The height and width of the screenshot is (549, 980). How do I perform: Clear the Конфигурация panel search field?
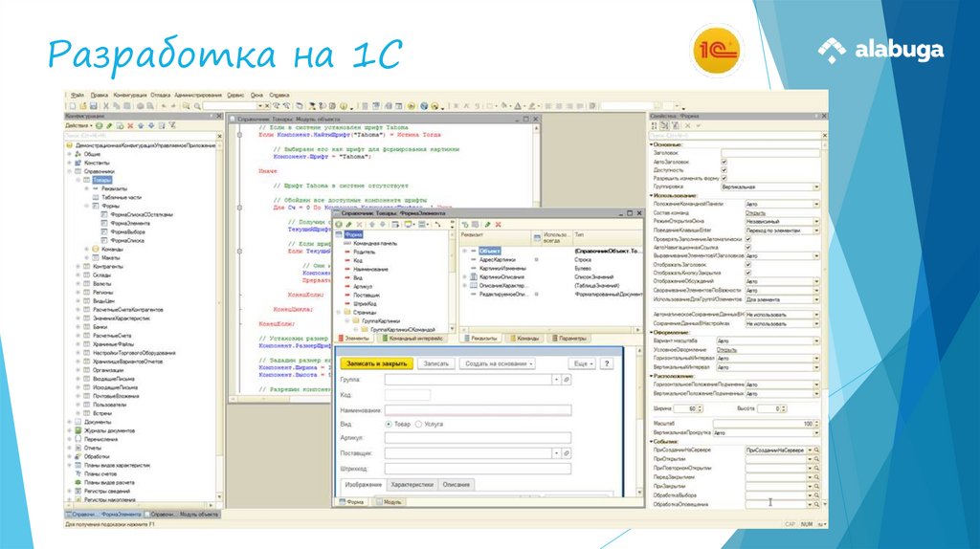pos(219,136)
